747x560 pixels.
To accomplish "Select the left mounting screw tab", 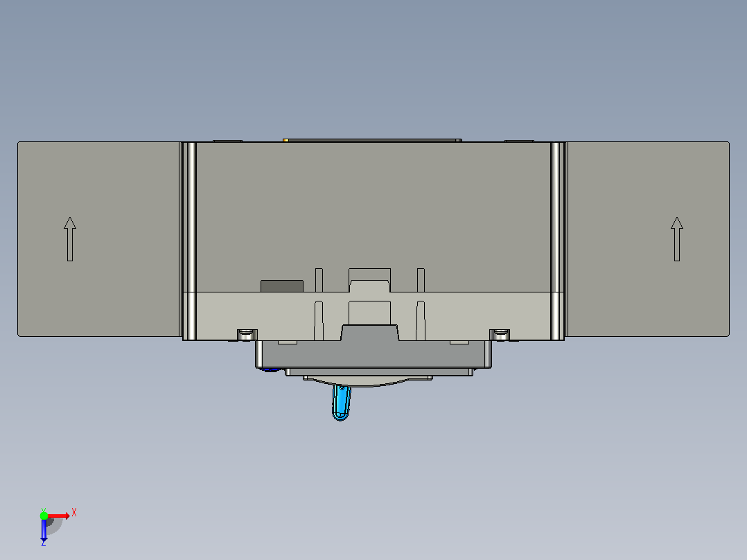I will pyautogui.click(x=247, y=335).
